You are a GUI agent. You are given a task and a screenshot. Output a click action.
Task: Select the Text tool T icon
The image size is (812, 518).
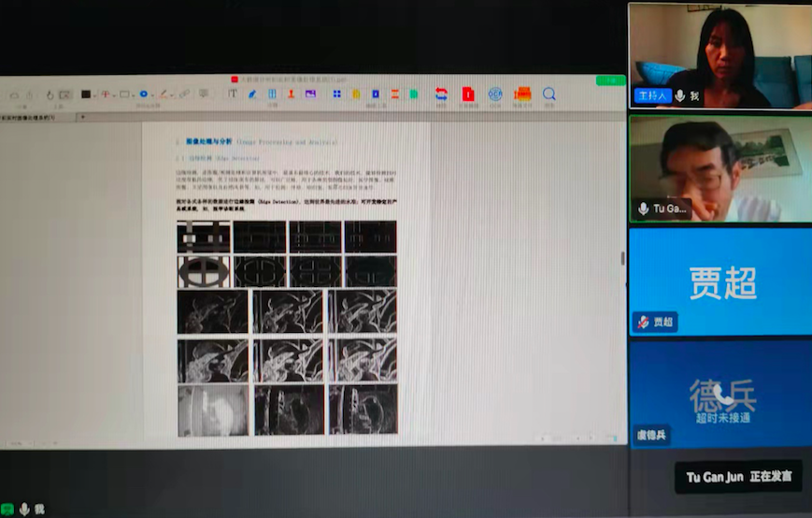click(x=233, y=94)
